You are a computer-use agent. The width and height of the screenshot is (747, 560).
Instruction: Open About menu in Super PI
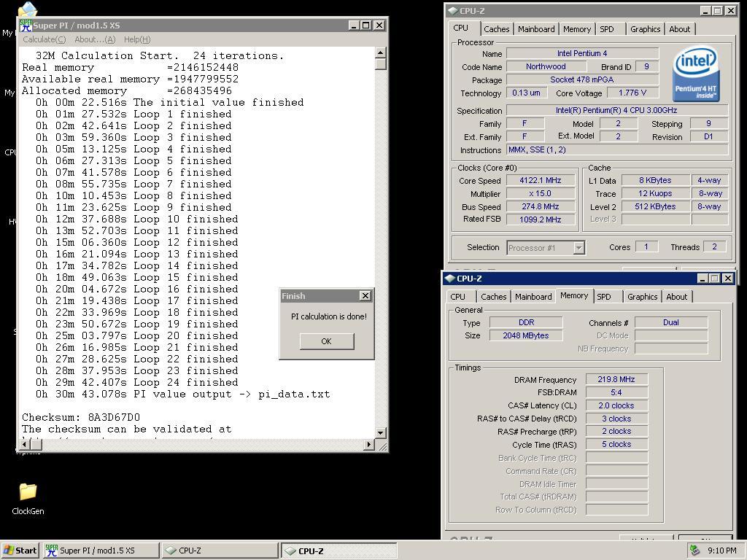(x=95, y=39)
